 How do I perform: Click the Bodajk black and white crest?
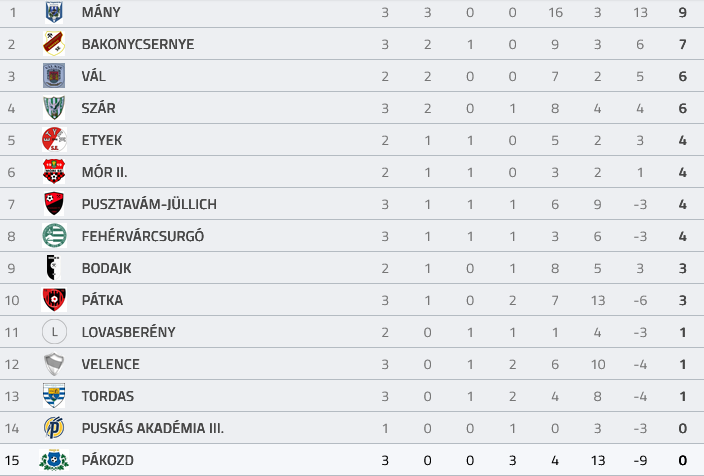(x=53, y=268)
